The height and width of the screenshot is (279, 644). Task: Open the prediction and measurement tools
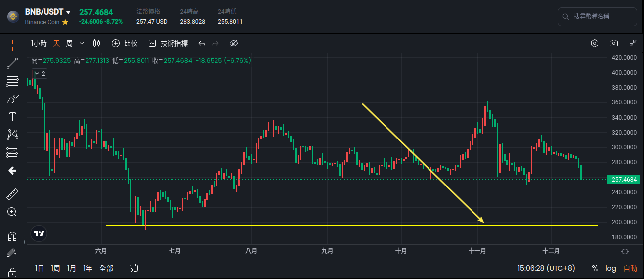12,152
